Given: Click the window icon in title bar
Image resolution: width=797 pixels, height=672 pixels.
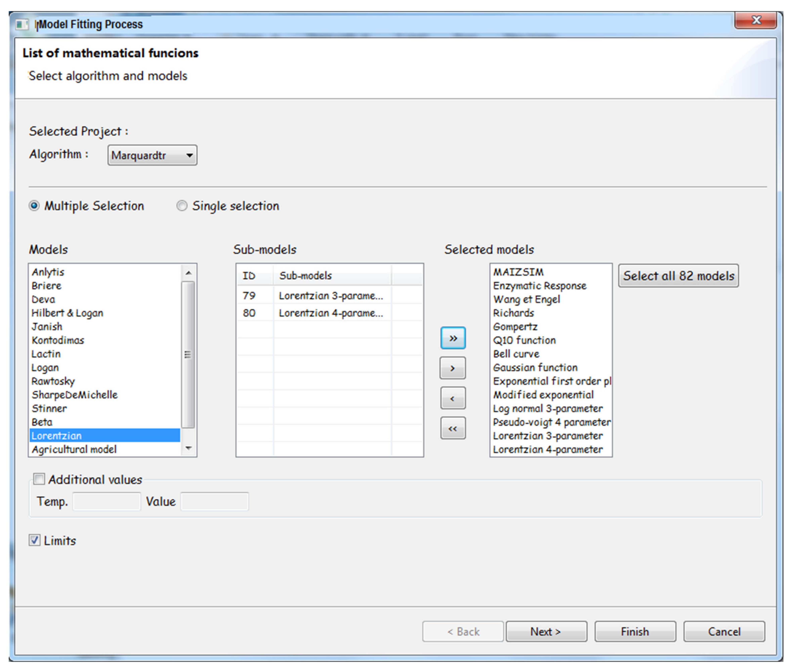Looking at the screenshot, I should tap(22, 25).
